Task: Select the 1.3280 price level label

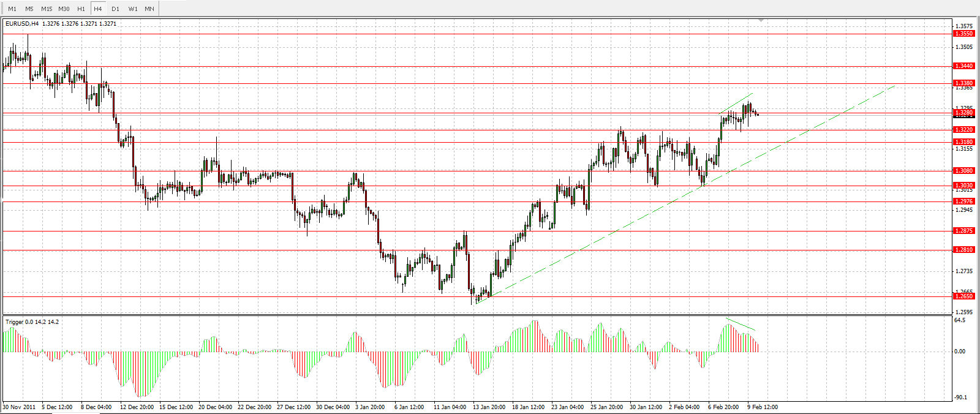Action: pyautogui.click(x=964, y=113)
